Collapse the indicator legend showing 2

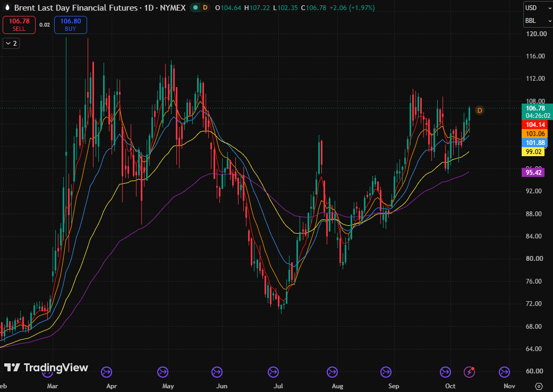tap(11, 44)
